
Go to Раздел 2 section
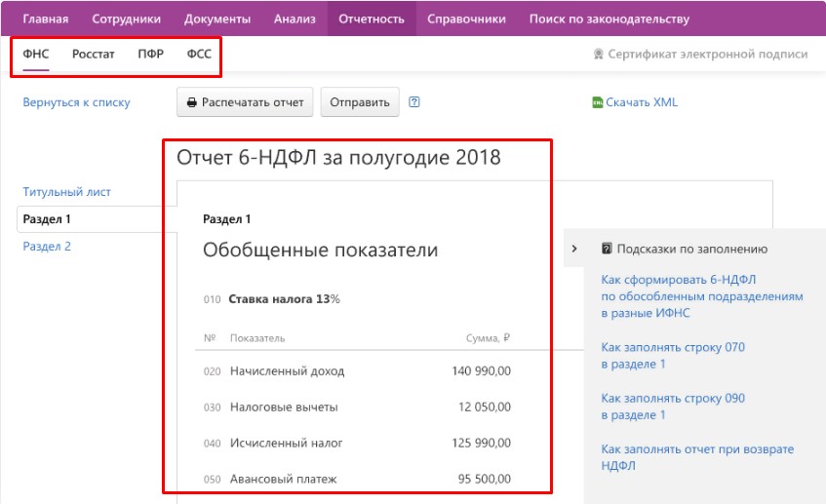click(47, 246)
